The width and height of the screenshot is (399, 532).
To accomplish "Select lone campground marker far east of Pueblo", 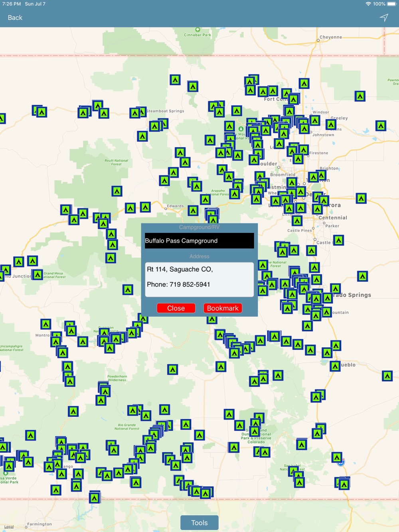I will coord(387,376).
